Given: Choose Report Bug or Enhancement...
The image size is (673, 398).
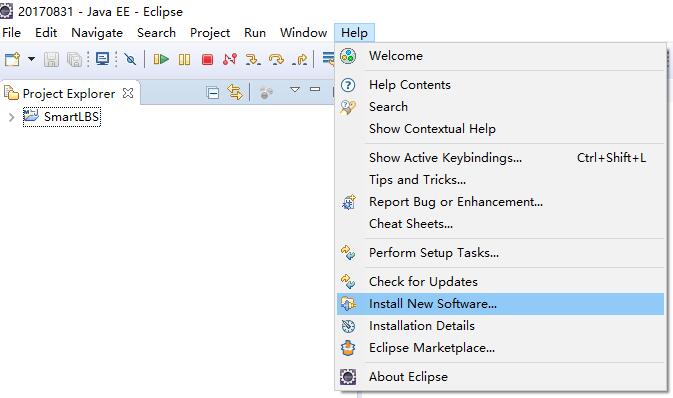Looking at the screenshot, I should coord(500,202).
